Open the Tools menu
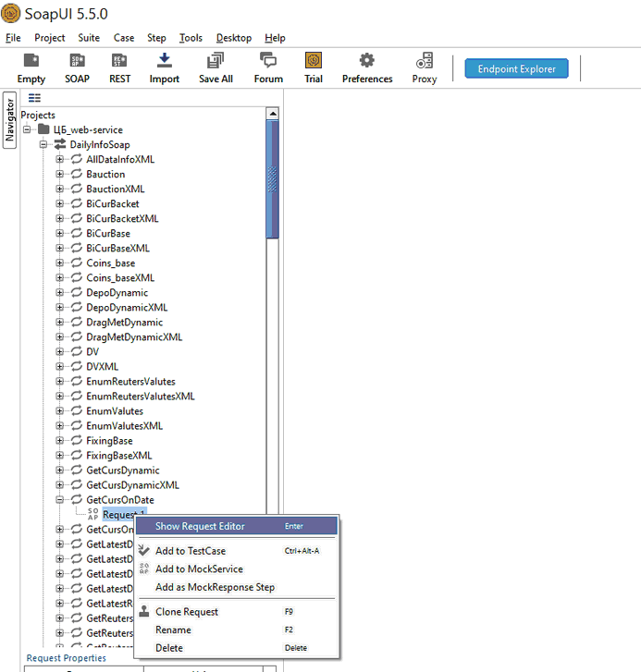 191,38
